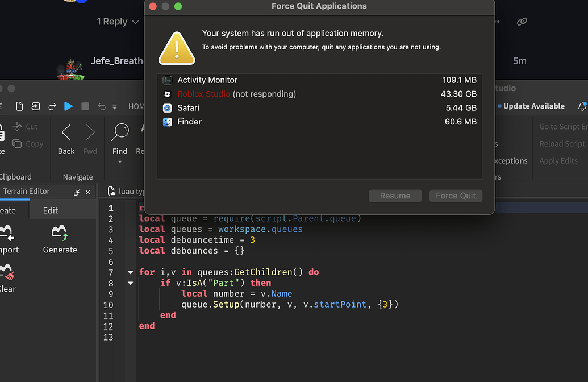Expand the 1 Reply thread
The height and width of the screenshot is (382, 588).
(x=118, y=22)
